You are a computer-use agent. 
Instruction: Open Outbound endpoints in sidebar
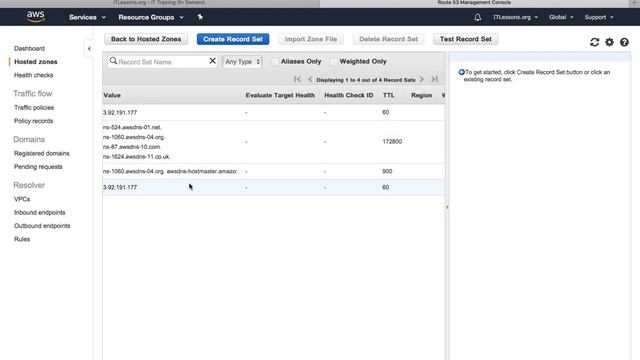42,226
